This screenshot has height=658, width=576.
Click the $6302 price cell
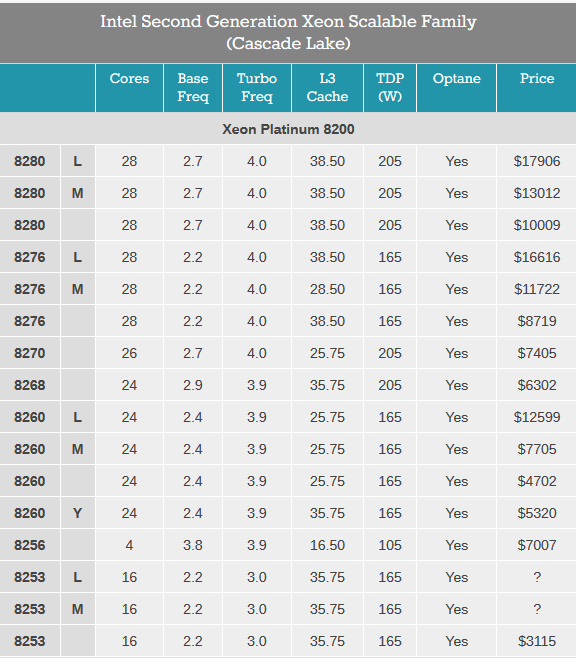pyautogui.click(x=537, y=385)
